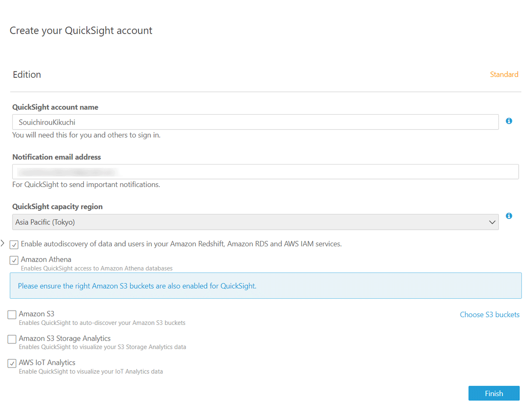Disable the AWS IoT Analytics checkbox
The width and height of the screenshot is (532, 410).
(x=12, y=363)
